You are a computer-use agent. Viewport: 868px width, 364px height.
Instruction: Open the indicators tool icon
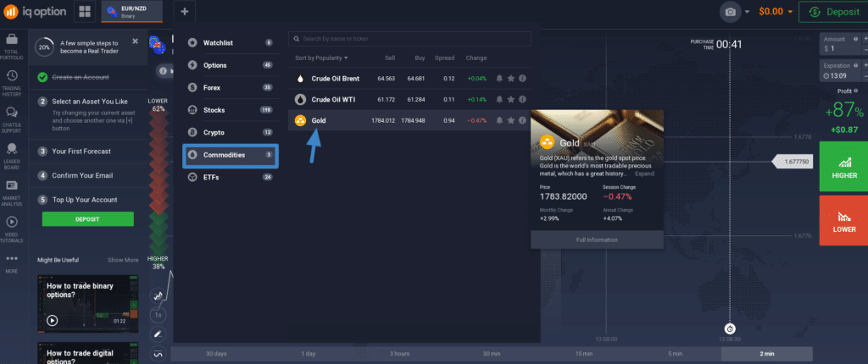click(158, 353)
